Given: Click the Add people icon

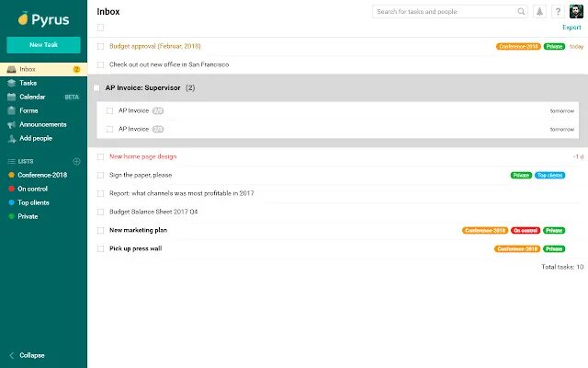Looking at the screenshot, I should [12, 138].
